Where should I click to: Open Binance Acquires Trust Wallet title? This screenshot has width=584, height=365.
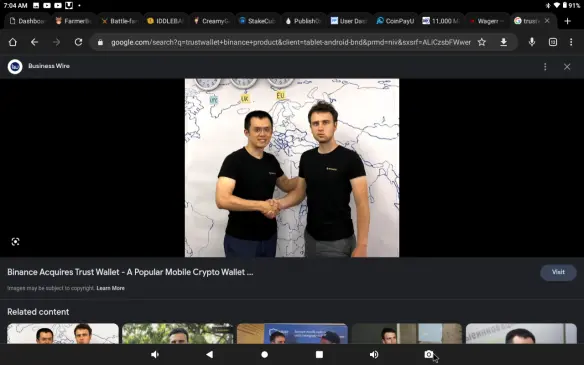[x=130, y=272]
